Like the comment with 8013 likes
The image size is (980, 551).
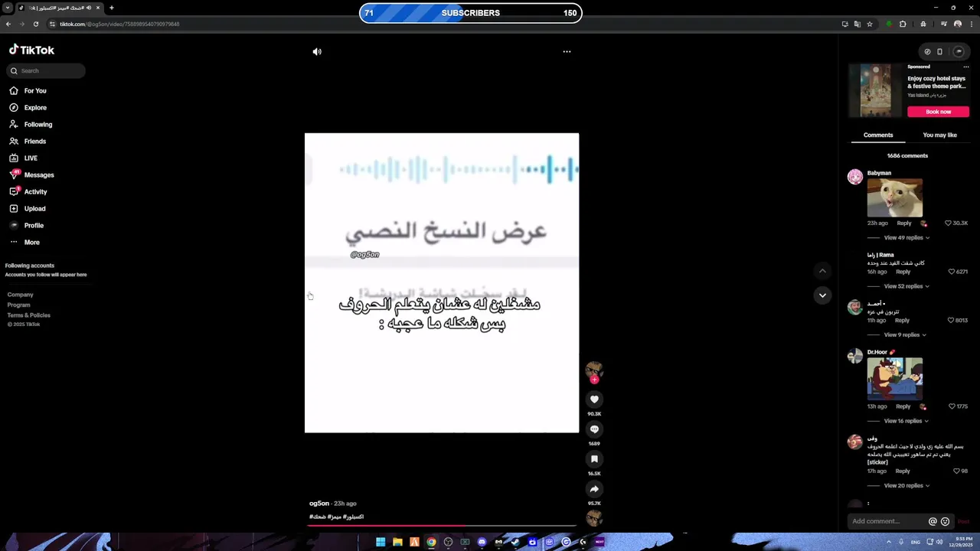point(951,321)
